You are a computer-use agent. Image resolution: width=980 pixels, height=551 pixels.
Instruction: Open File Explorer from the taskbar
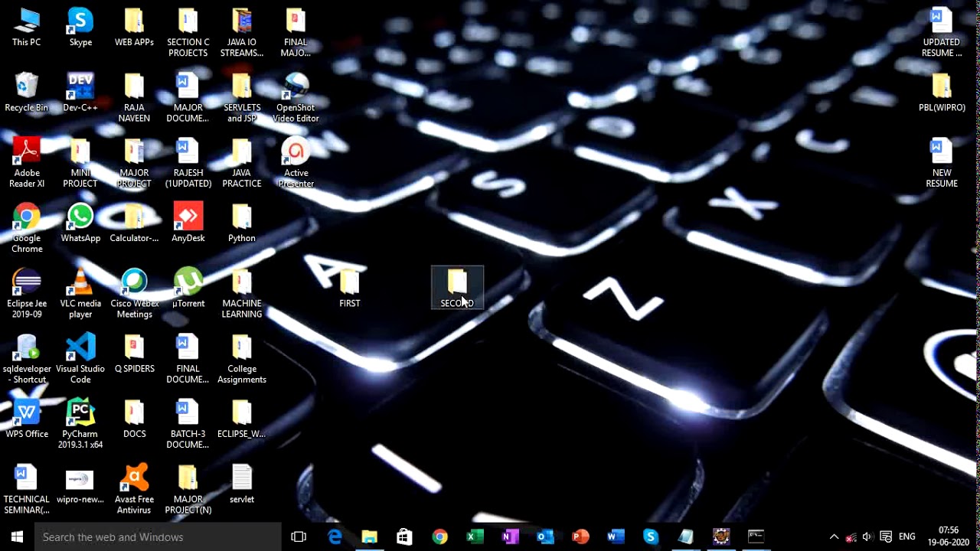pos(369,536)
